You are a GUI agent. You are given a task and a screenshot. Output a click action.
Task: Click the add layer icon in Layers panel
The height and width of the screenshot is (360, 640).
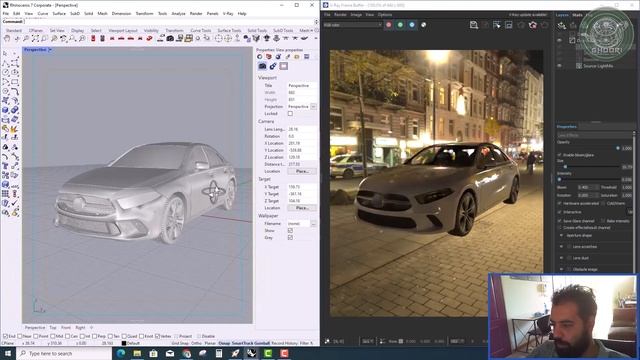[x=562, y=26]
